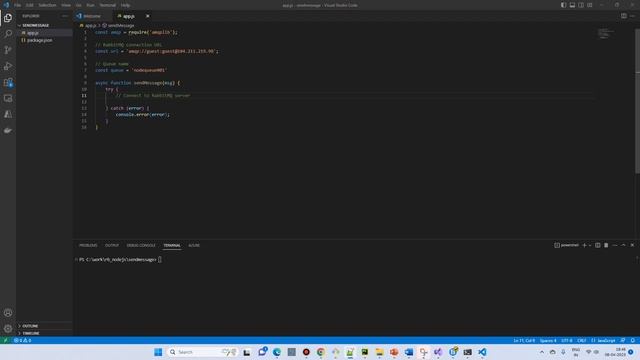Open Visual Studio Code taskbar icon

482,352
